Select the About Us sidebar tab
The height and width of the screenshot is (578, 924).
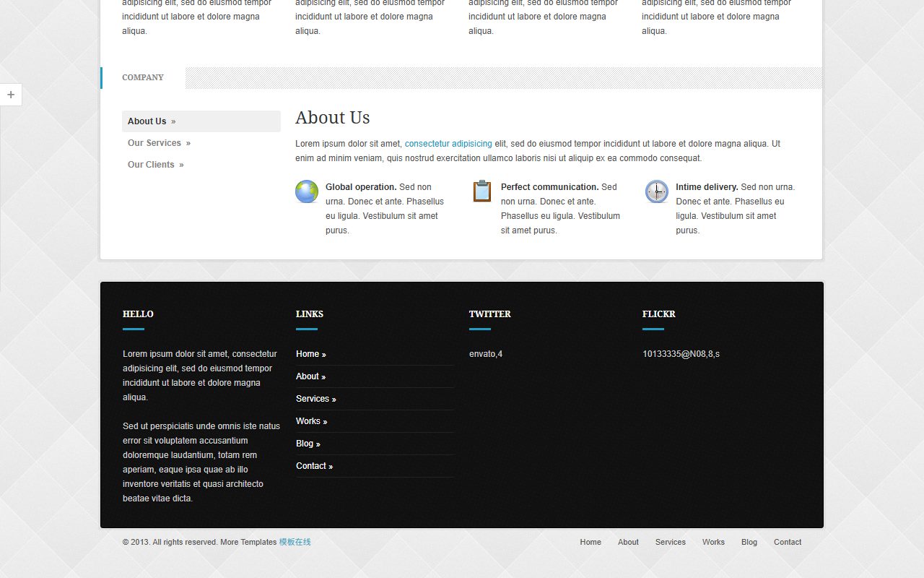[x=201, y=121]
